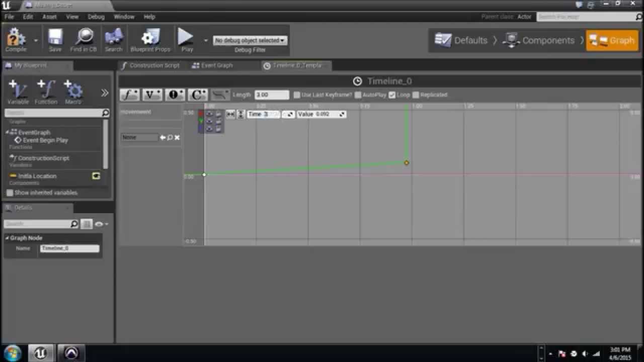Add a new Function
Image resolution: width=644 pixels, height=362 pixels.
(x=46, y=92)
